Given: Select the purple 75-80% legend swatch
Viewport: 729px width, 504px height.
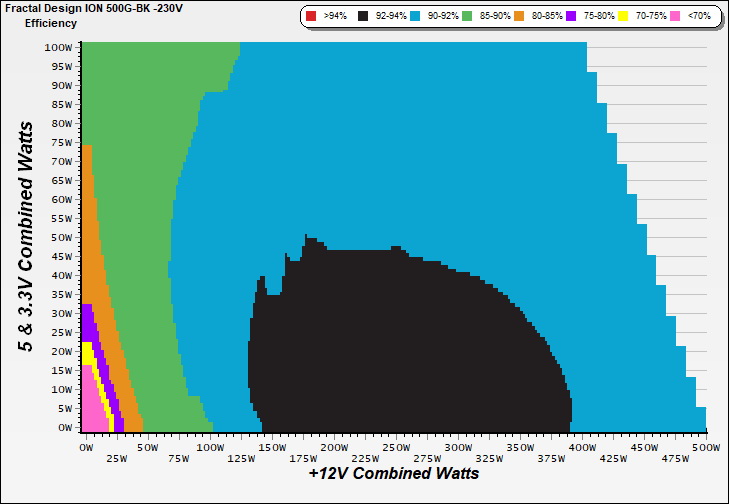Looking at the screenshot, I should click(x=570, y=17).
